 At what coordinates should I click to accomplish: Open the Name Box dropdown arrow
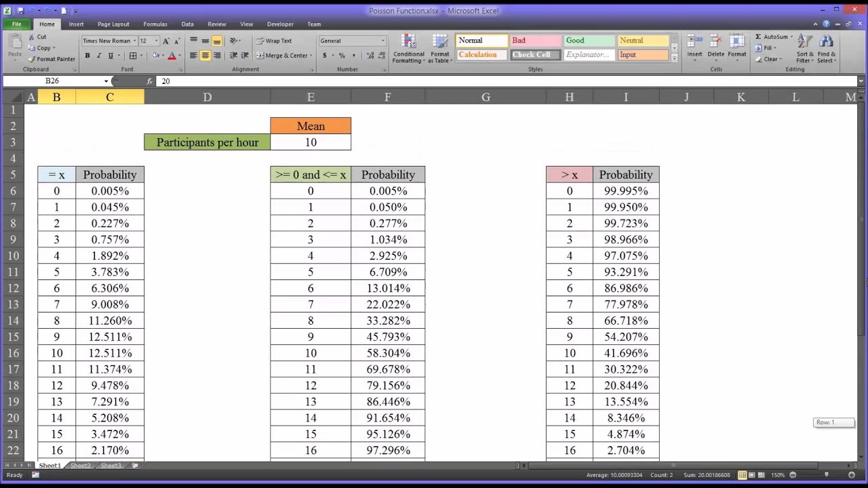pyautogui.click(x=106, y=81)
